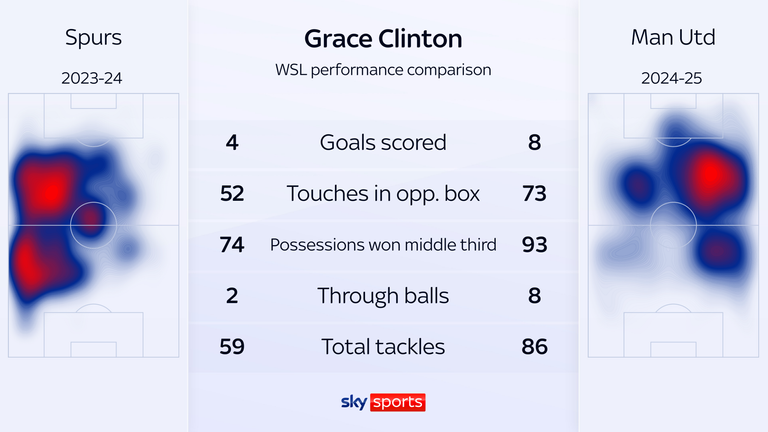768x432 pixels.
Task: Click the Man Utd touches value 73
Action: [x=534, y=193]
